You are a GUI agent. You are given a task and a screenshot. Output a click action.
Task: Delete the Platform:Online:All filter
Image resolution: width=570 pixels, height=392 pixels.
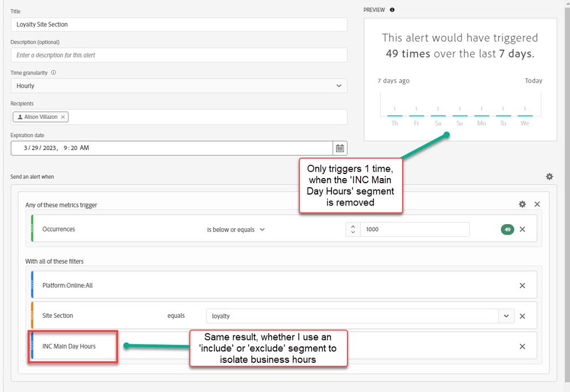coord(522,285)
